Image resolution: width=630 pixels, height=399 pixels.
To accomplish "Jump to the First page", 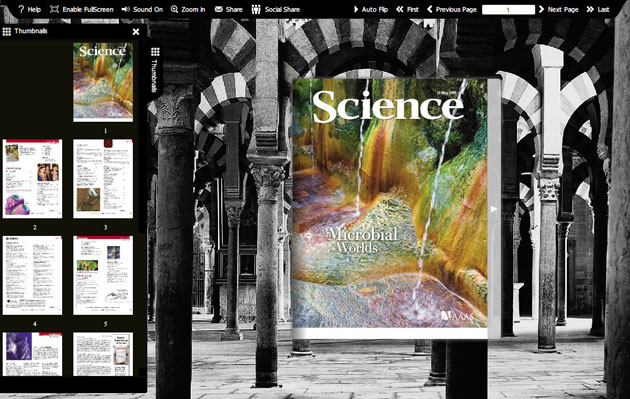I will coord(407,9).
